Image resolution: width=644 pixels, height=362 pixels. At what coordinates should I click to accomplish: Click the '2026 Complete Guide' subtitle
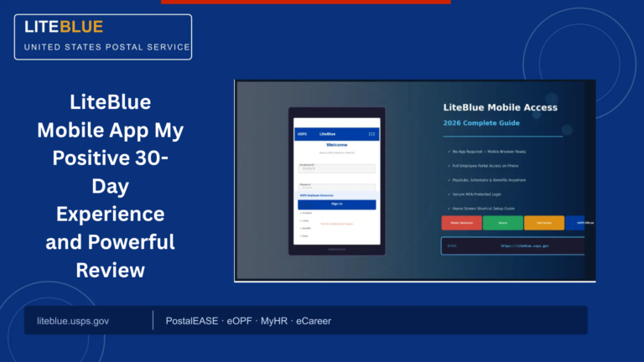[x=481, y=122]
